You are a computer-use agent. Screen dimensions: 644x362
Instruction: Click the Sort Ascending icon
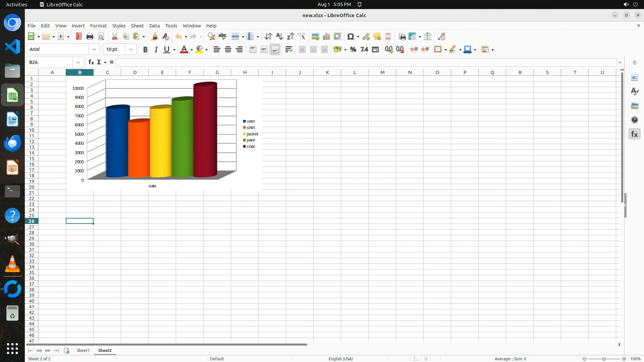coord(279,37)
